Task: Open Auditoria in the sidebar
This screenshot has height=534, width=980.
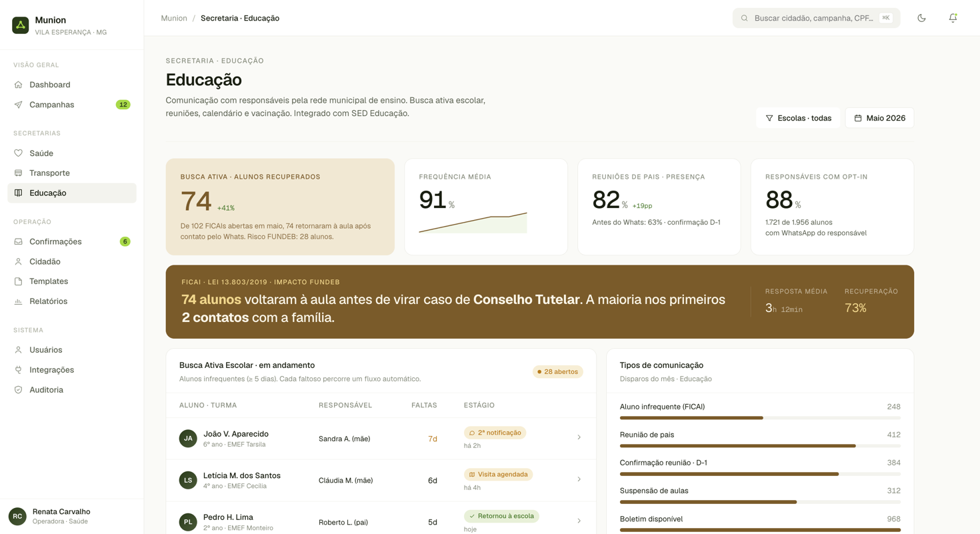Action: 72,390
